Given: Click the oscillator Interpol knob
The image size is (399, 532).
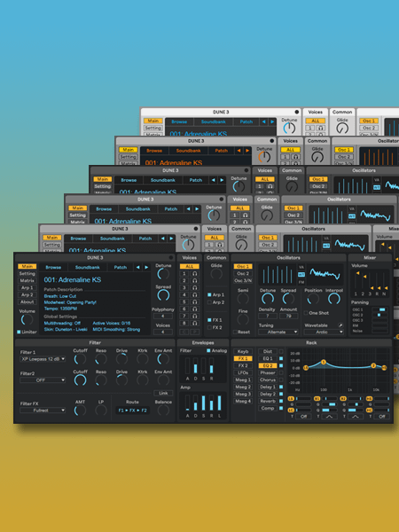Looking at the screenshot, I should [x=334, y=299].
